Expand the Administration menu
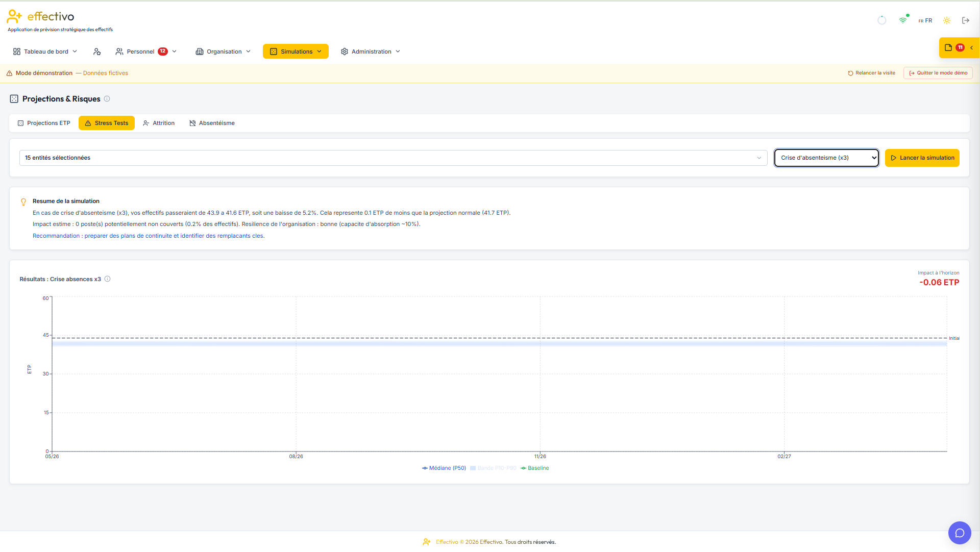This screenshot has height=552, width=980. click(x=371, y=52)
